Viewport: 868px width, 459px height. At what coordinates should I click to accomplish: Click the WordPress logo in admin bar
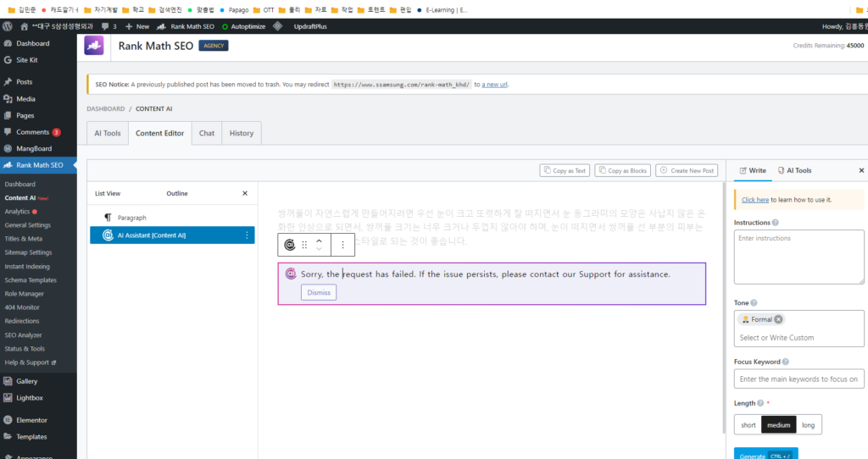tap(7, 26)
